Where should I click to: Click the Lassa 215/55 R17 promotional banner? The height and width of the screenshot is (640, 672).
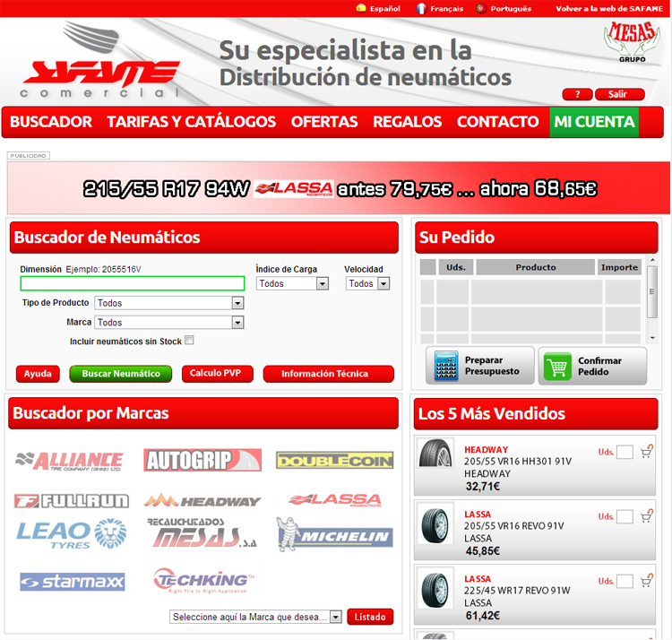339,188
